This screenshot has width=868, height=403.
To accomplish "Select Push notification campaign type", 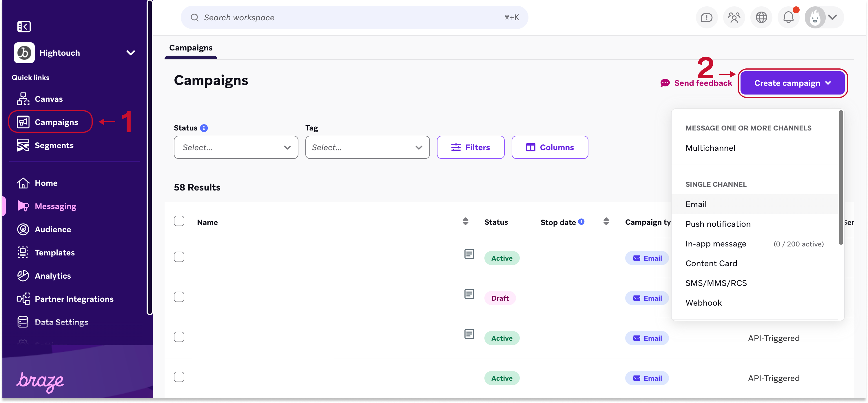I will pos(718,224).
